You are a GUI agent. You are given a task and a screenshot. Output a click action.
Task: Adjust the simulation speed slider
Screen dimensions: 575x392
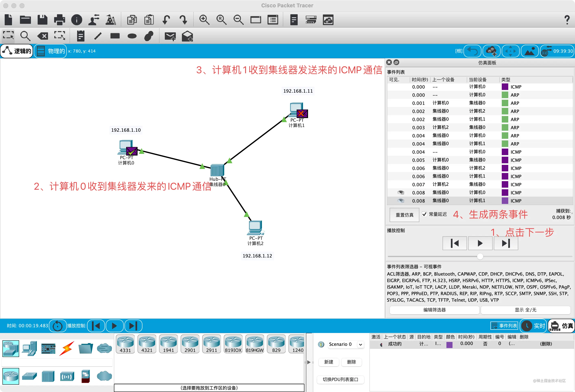coord(480,256)
